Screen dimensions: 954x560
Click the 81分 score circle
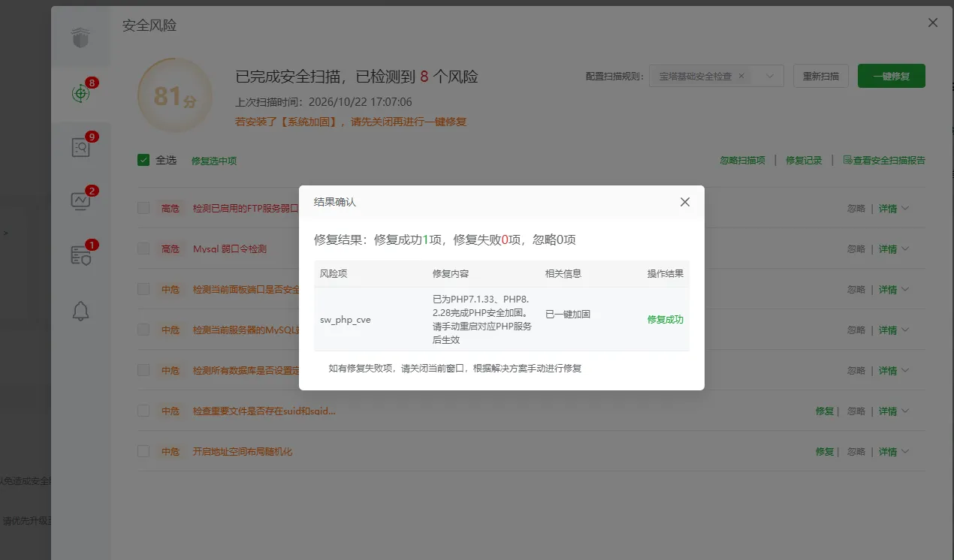[174, 95]
